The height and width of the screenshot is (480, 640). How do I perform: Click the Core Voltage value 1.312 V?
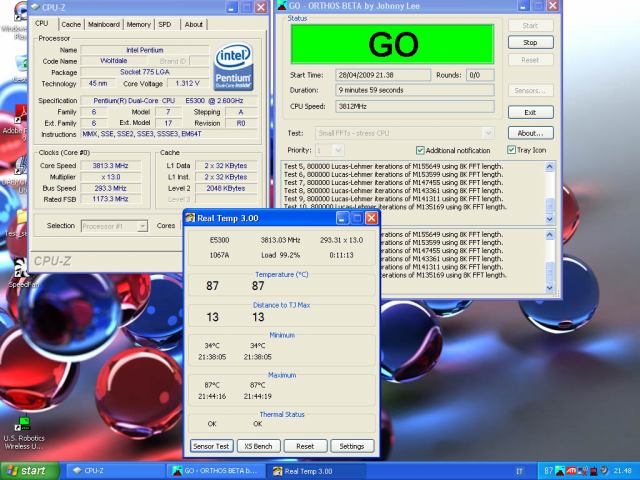(187, 83)
